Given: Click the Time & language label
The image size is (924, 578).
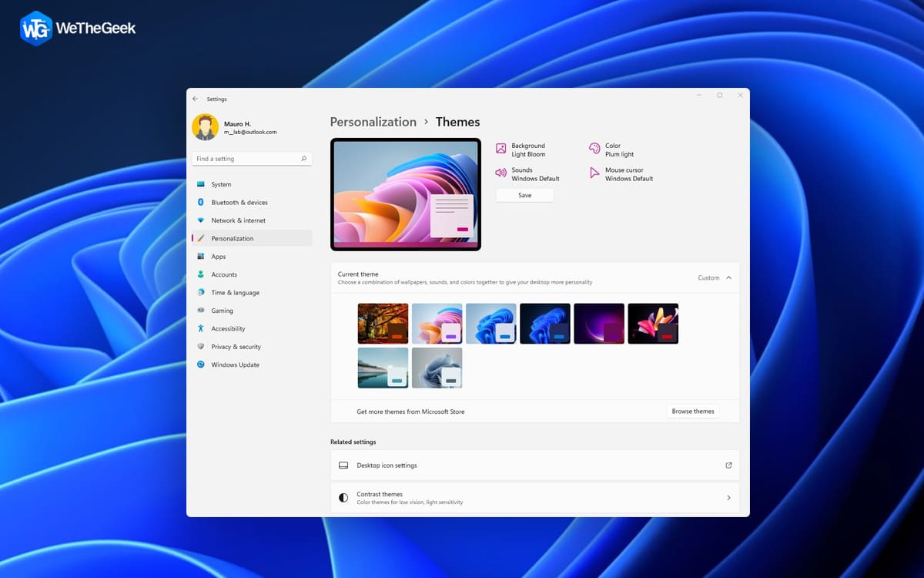Looking at the screenshot, I should point(236,293).
